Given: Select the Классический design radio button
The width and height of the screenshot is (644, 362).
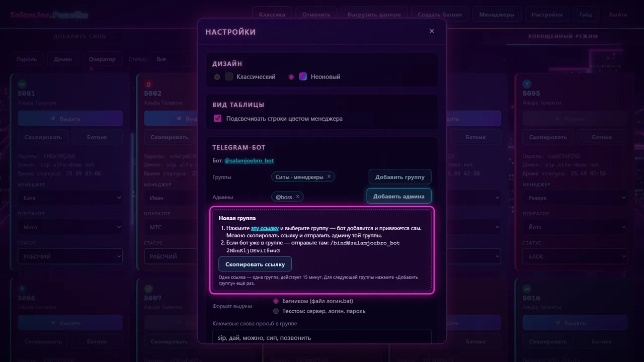Looking at the screenshot, I should point(217,77).
